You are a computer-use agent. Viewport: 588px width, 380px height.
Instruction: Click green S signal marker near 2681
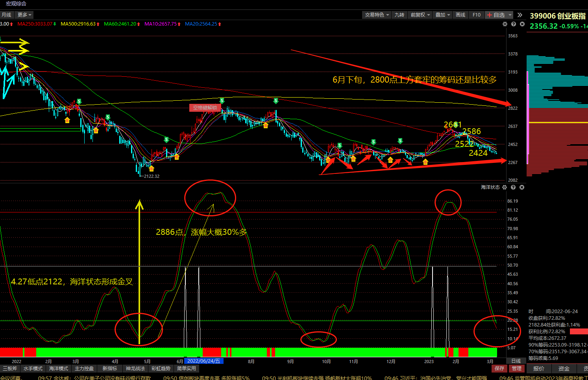click(456, 124)
